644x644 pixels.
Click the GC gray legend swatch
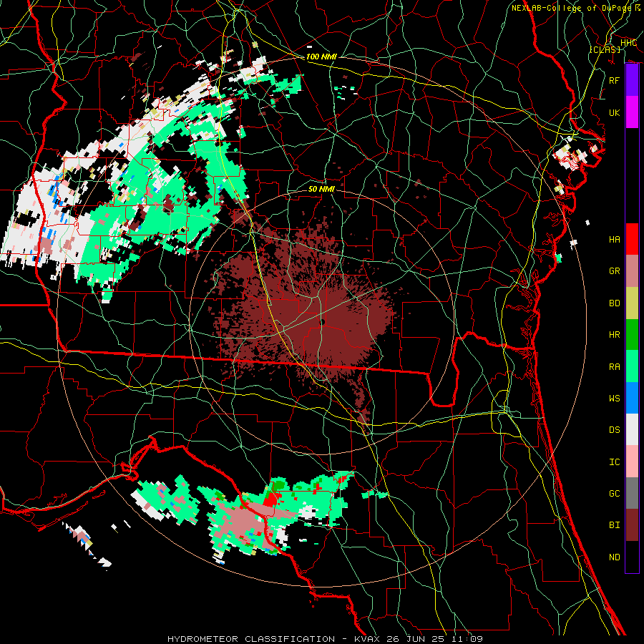[x=632, y=493]
